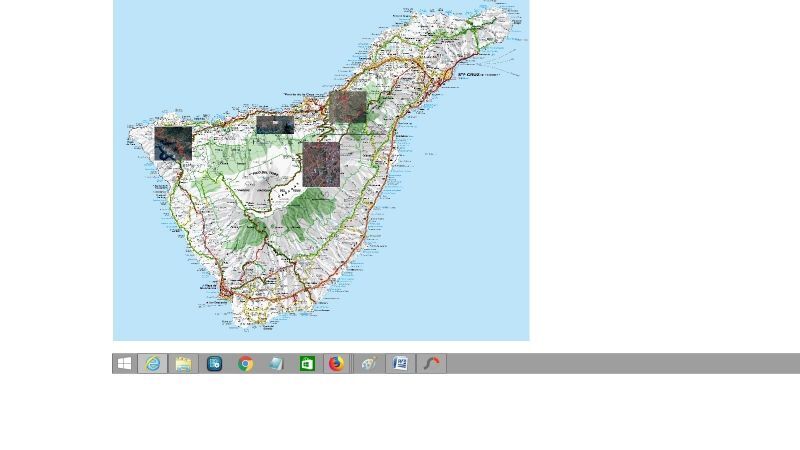The width and height of the screenshot is (800, 450).
Task: Launch Google Chrome from the taskbar
Action: [x=245, y=364]
